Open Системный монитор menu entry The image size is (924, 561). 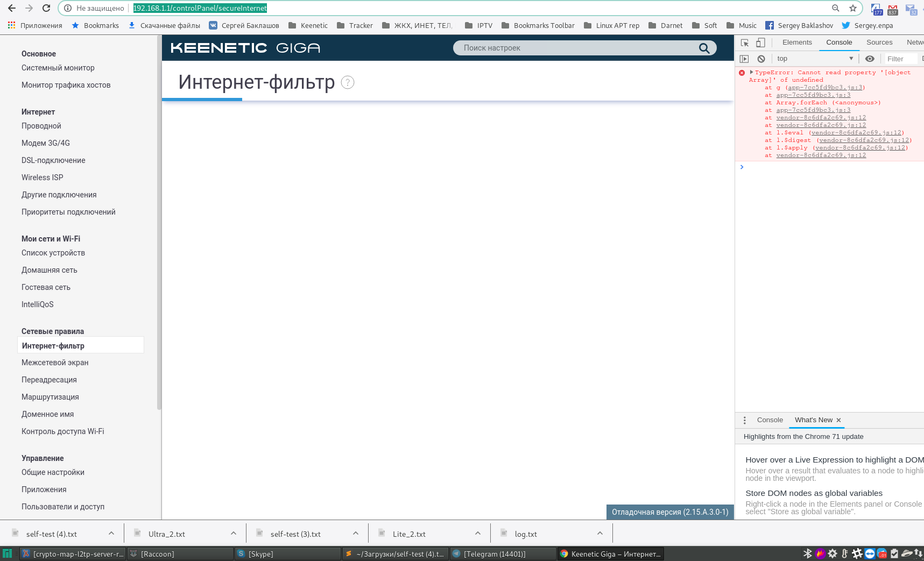[x=58, y=68]
